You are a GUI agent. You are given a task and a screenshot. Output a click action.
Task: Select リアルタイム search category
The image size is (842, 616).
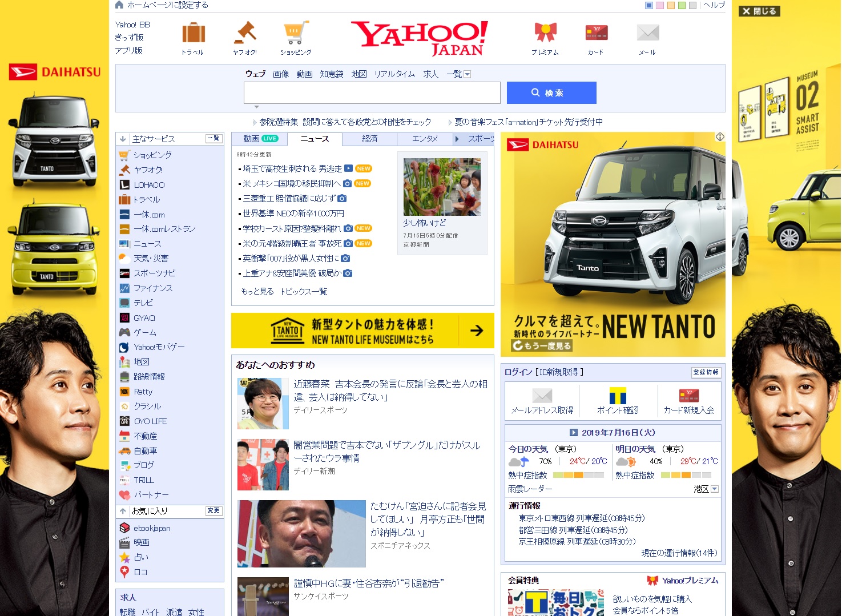394,74
